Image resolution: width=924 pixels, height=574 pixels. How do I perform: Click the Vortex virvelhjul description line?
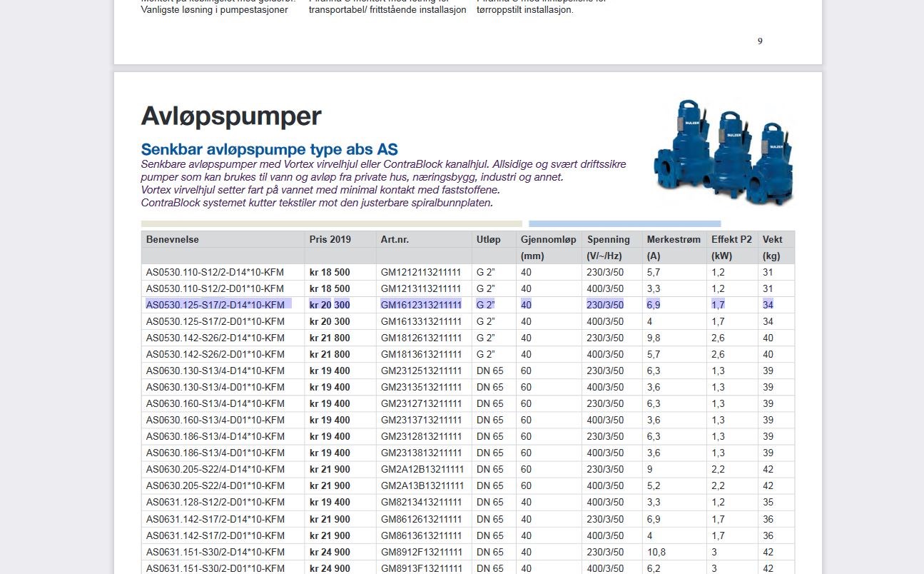point(320,190)
